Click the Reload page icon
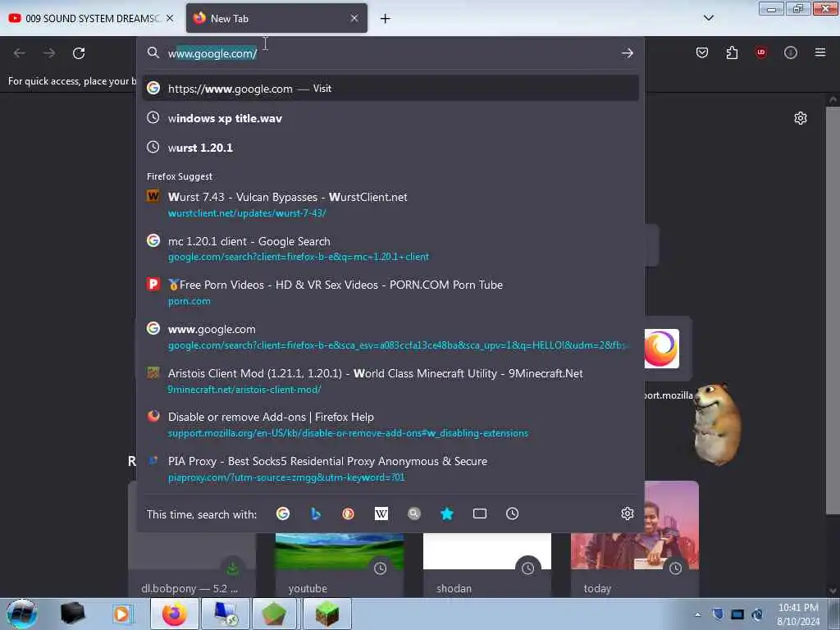This screenshot has height=630, width=840. pyautogui.click(x=79, y=53)
